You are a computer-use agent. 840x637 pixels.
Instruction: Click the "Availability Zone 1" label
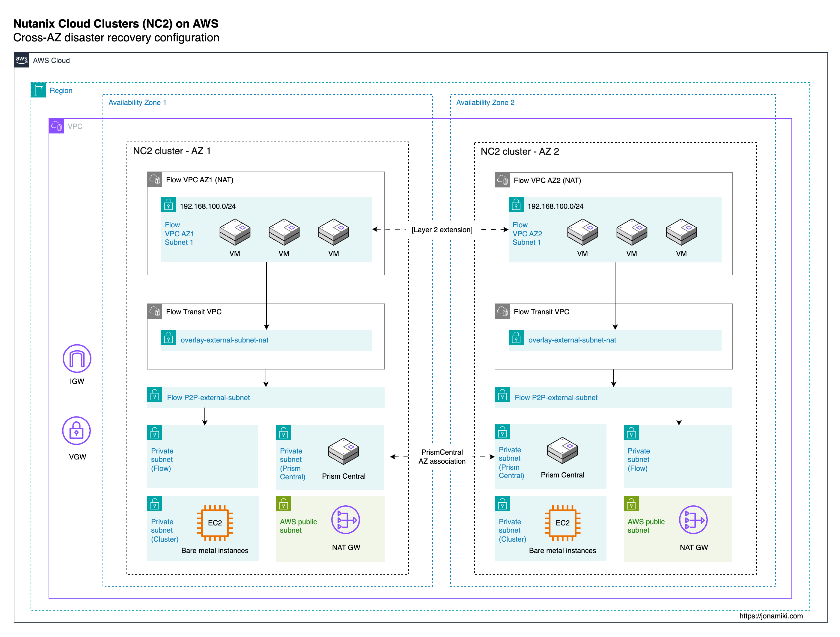coord(138,103)
